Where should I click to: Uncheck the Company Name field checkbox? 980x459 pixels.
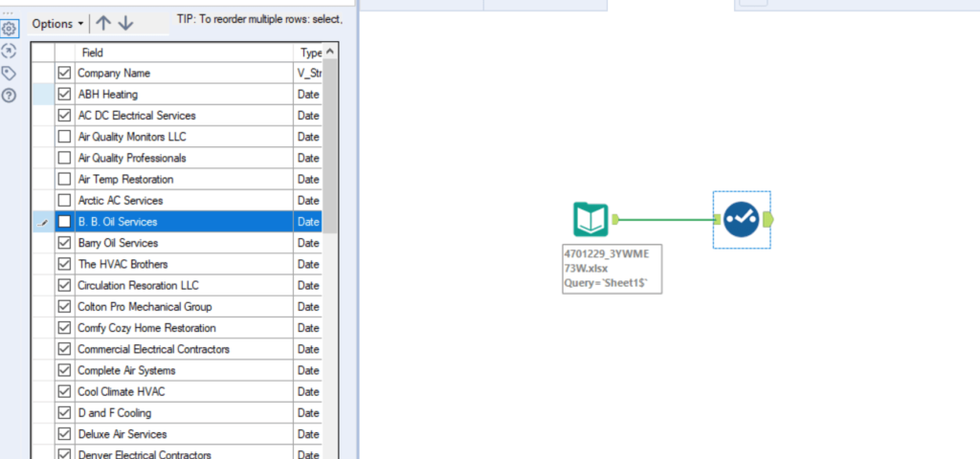[64, 73]
